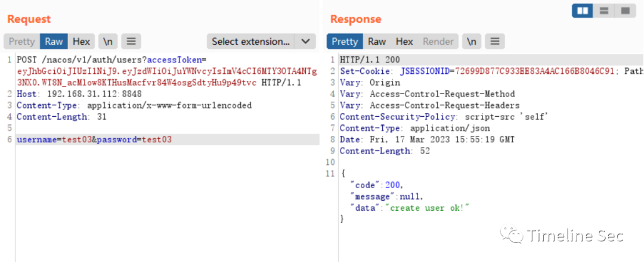This screenshot has height=262, width=644.
Task: Open the Response Hex tab
Action: tap(404, 42)
